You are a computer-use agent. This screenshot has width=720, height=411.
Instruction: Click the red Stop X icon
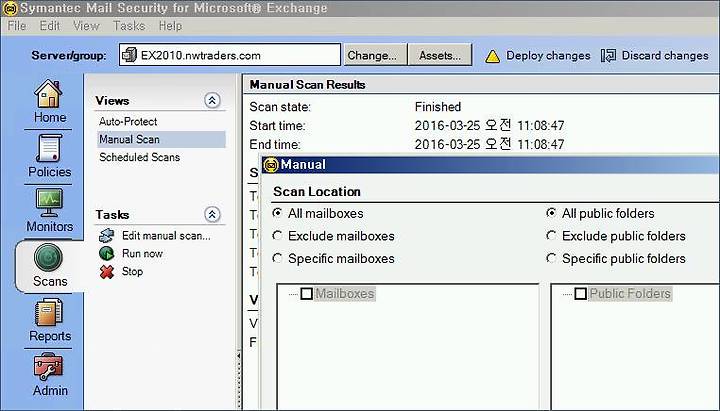click(x=107, y=271)
